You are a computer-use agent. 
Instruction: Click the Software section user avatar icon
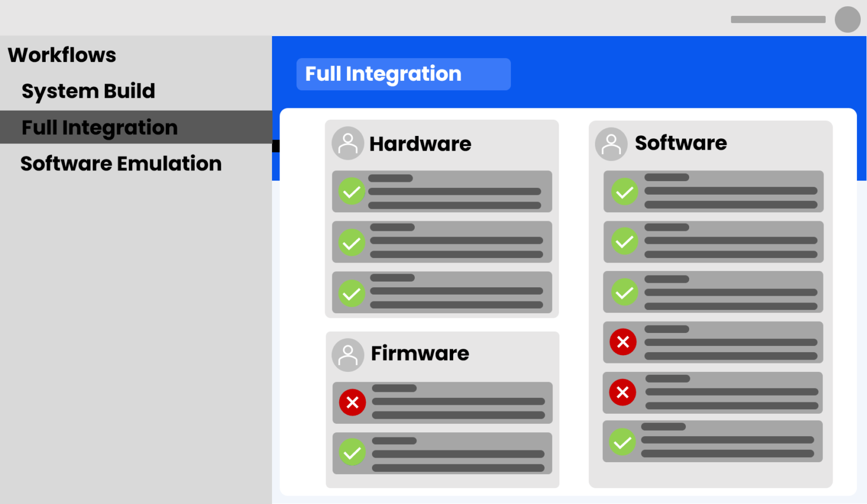point(611,144)
